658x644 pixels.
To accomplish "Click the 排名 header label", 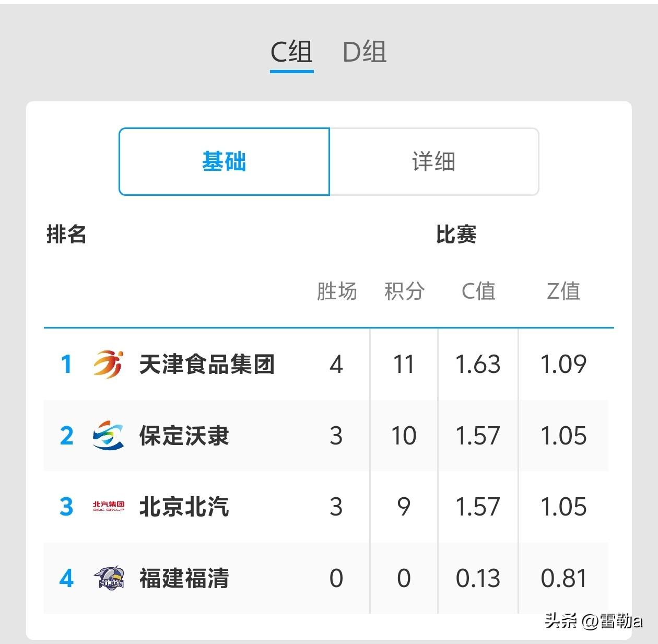I will coord(66,234).
